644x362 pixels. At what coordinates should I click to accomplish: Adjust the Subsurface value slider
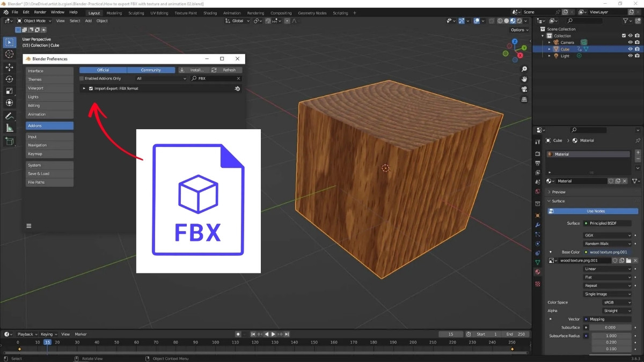click(x=610, y=327)
